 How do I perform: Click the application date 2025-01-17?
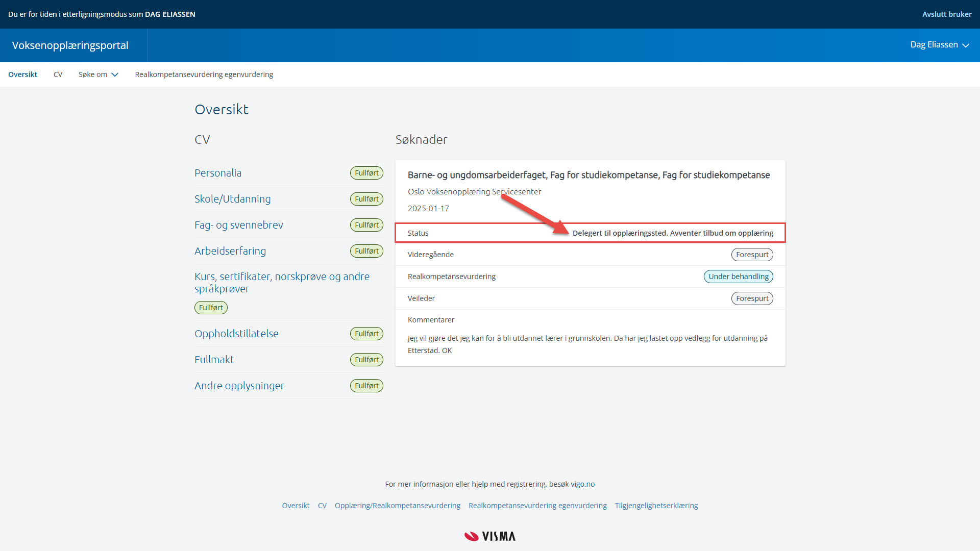coord(428,209)
